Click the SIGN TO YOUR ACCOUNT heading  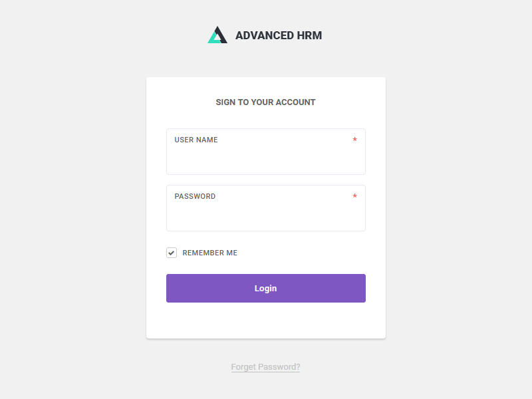coord(265,102)
